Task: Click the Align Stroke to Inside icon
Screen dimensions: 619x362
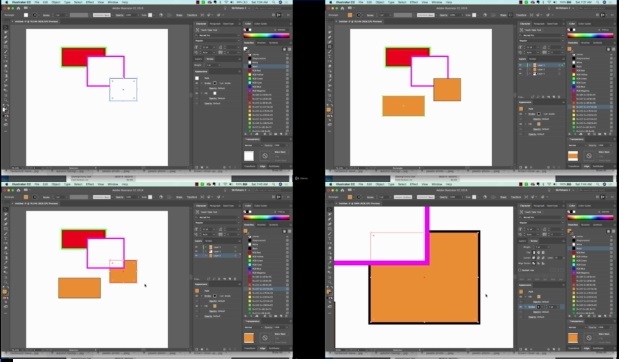Action: [x=538, y=263]
